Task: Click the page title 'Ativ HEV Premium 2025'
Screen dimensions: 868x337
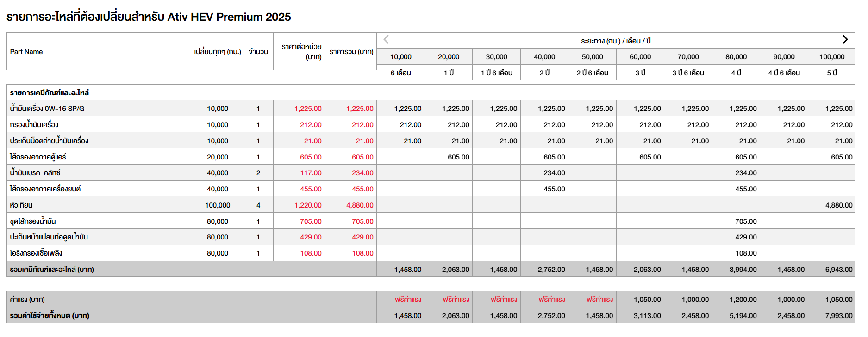Action: point(229,17)
